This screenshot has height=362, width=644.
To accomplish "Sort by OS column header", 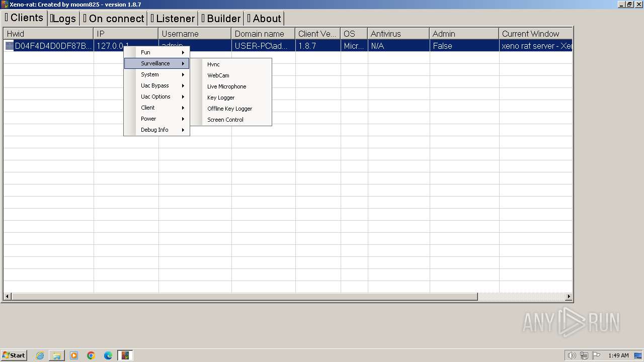I will click(x=354, y=34).
